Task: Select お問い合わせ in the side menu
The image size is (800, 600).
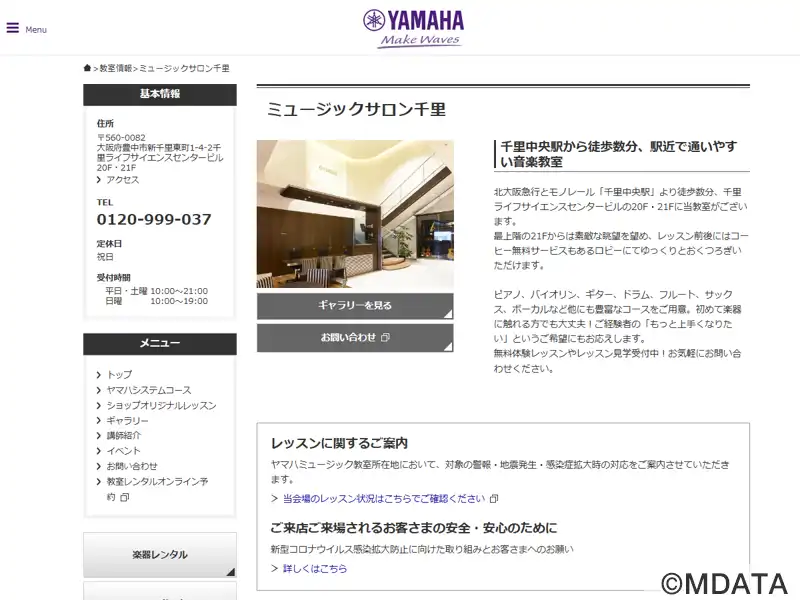Action: pos(132,466)
